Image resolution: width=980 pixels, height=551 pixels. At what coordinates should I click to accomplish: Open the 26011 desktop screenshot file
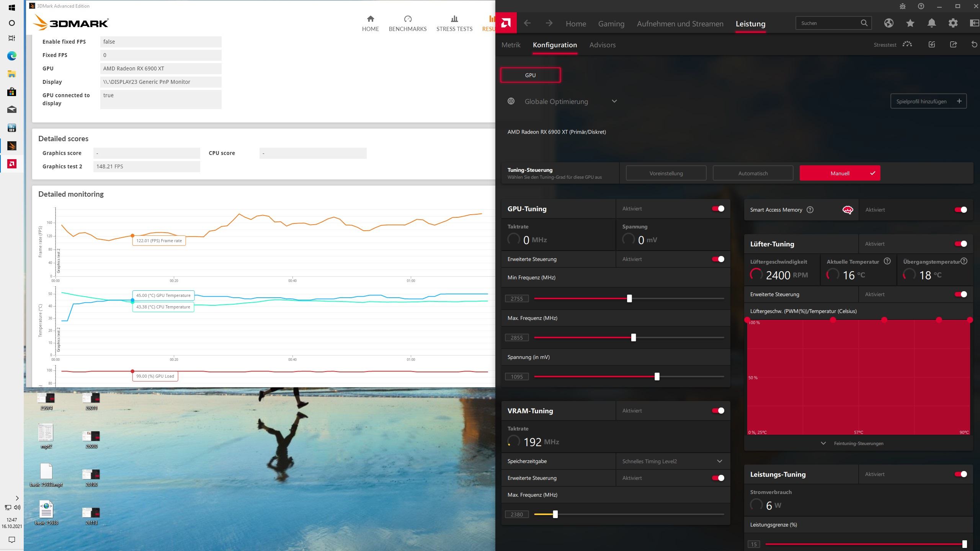(x=91, y=401)
